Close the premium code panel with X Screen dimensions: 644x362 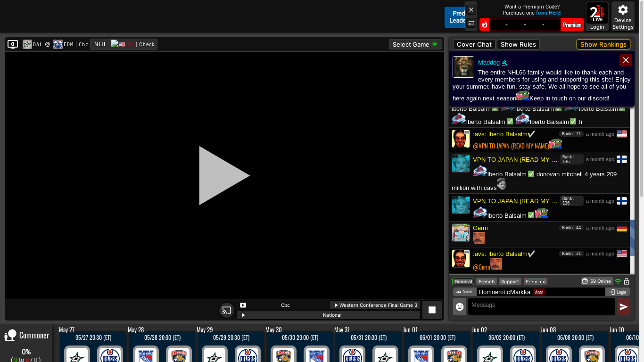(x=471, y=9)
